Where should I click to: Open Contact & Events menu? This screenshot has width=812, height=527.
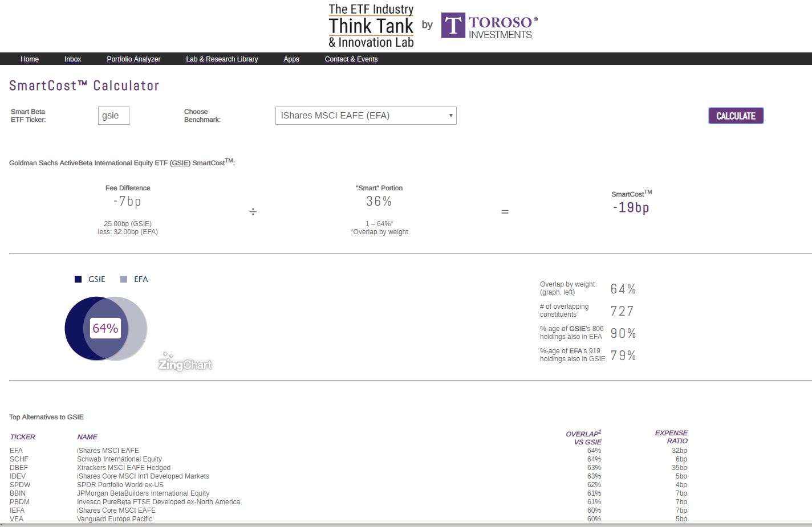pos(351,59)
